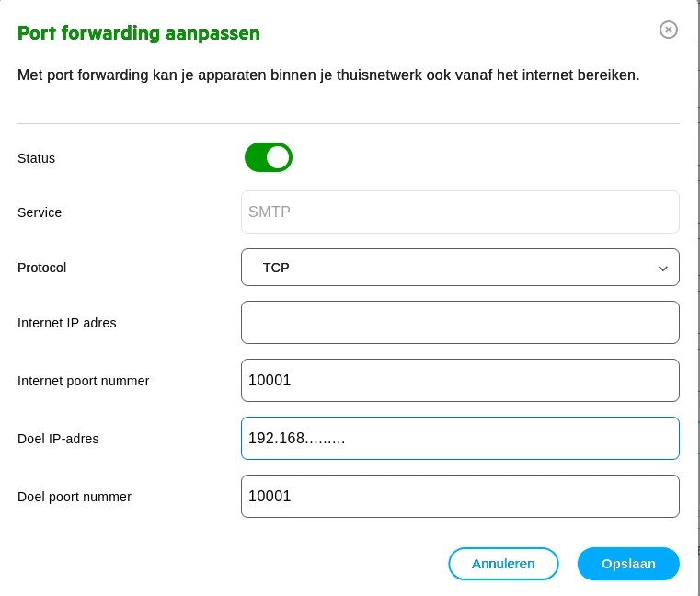The height and width of the screenshot is (596, 700).
Task: Click the Doel poort nummer label
Action: click(x=75, y=497)
